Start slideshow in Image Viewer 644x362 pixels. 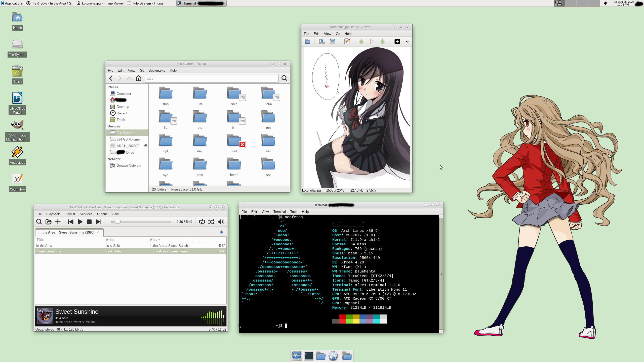tap(372, 41)
